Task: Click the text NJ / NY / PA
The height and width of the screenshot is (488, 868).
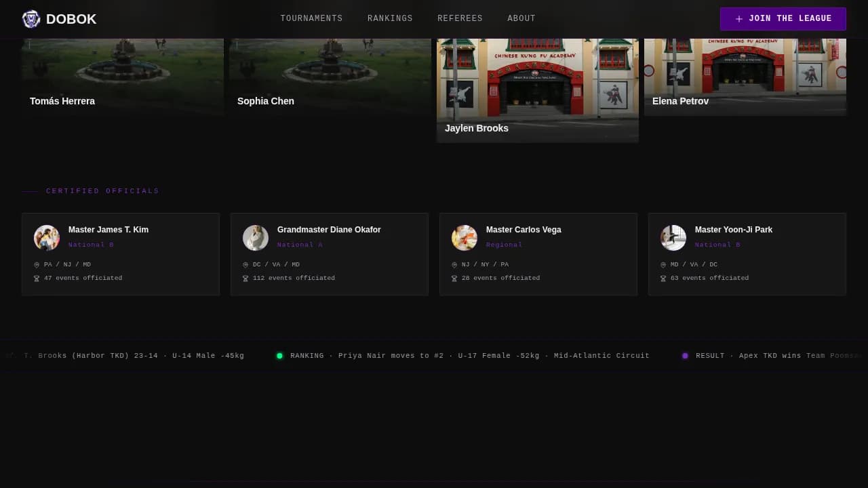Action: tap(485, 264)
